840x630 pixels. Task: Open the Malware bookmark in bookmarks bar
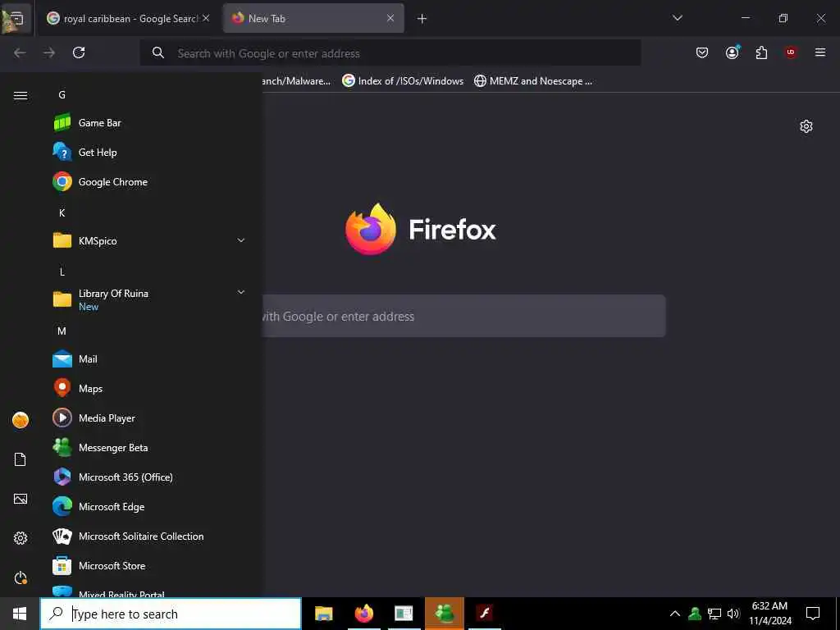[x=295, y=81]
